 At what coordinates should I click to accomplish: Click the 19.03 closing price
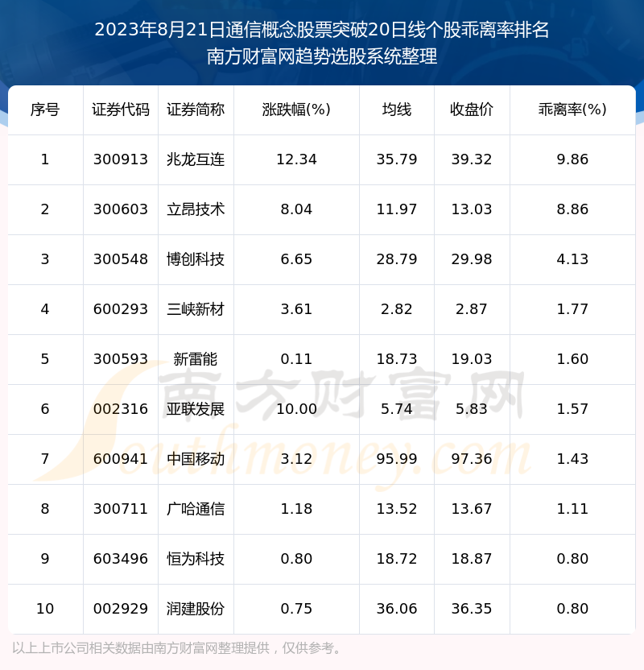point(472,359)
